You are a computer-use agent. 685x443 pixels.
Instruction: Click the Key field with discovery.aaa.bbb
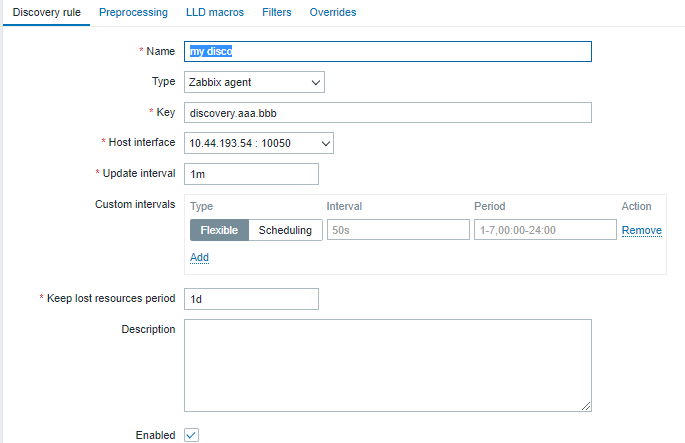click(388, 113)
